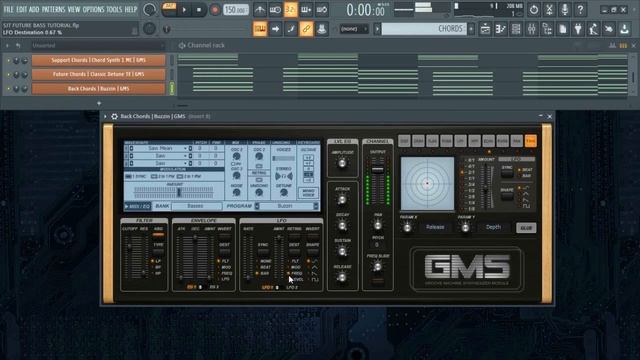This screenshot has height=360, width=640.
Task: Toggle MONO VOICE button
Action: click(x=308, y=193)
